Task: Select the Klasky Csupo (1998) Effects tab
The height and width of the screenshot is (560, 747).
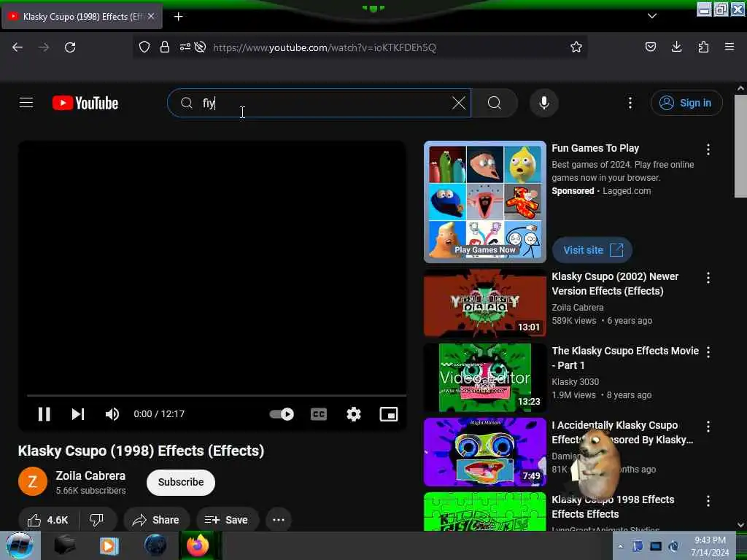Action: (82, 16)
